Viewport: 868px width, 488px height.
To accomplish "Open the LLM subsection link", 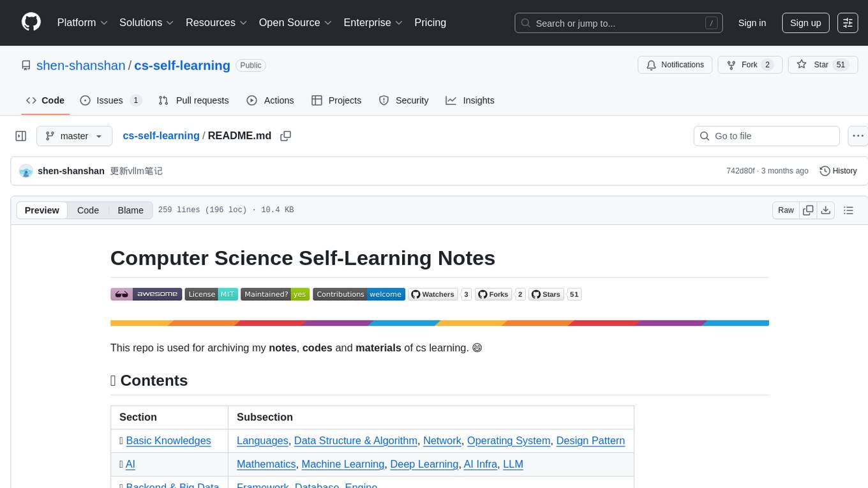I will [513, 464].
